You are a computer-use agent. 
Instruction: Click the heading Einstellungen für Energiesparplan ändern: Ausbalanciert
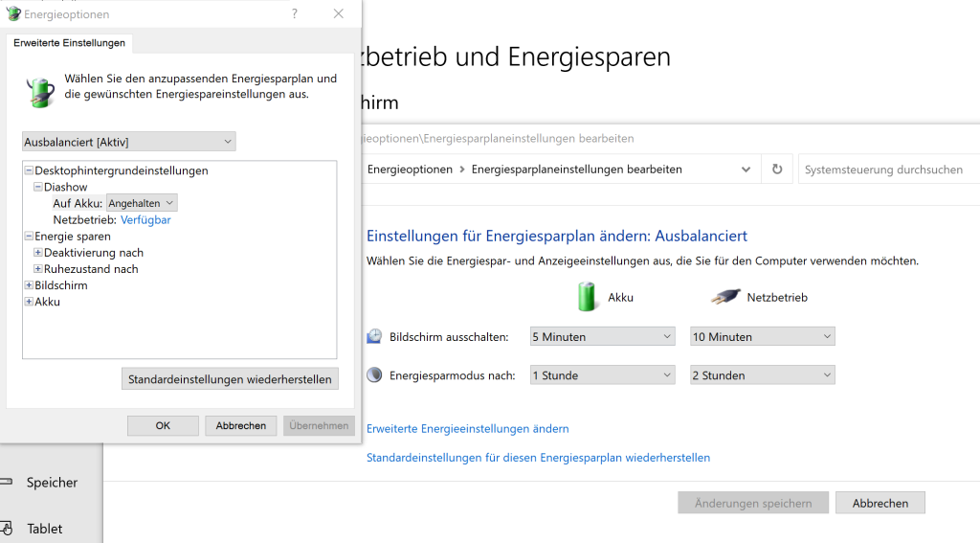[557, 236]
